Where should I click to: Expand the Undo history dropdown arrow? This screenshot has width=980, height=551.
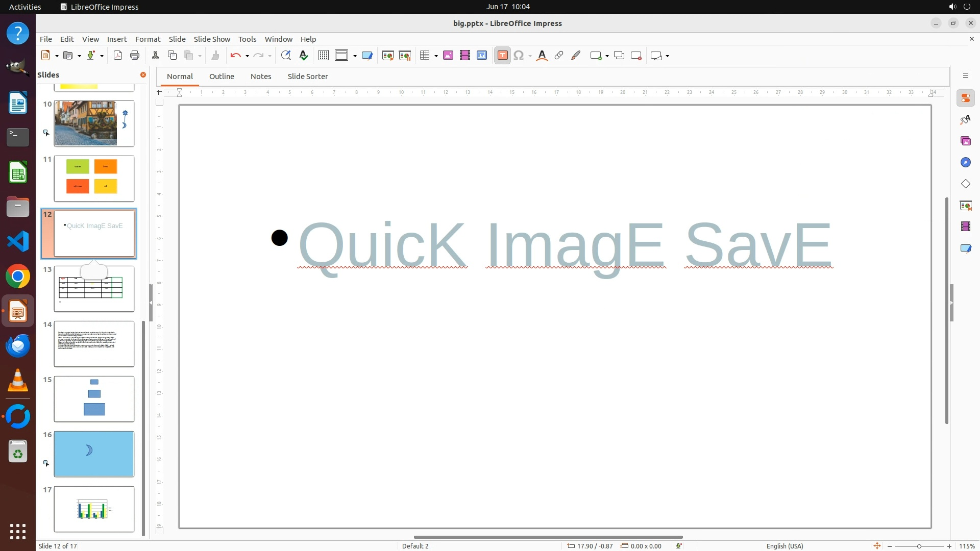[247, 56]
